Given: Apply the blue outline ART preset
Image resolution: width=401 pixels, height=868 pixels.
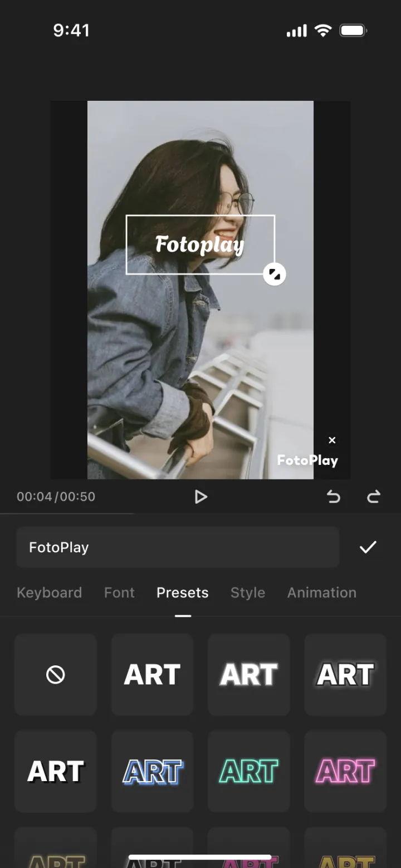Looking at the screenshot, I should [152, 771].
